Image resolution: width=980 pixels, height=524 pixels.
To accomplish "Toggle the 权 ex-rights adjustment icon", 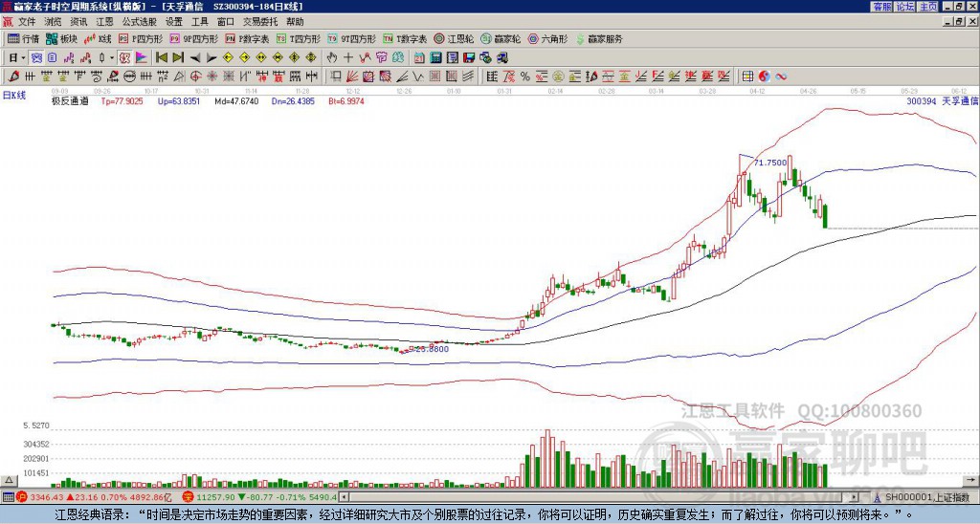I will coord(124,57).
